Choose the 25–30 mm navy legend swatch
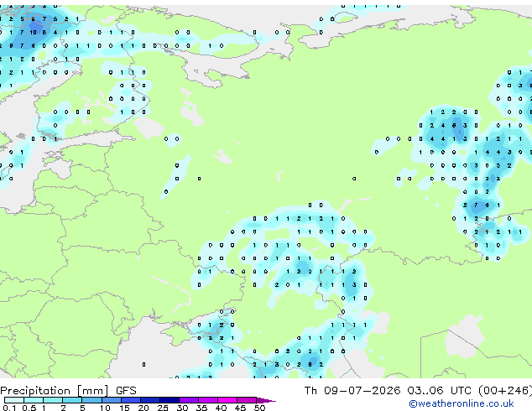532x411 pixels. (x=169, y=400)
